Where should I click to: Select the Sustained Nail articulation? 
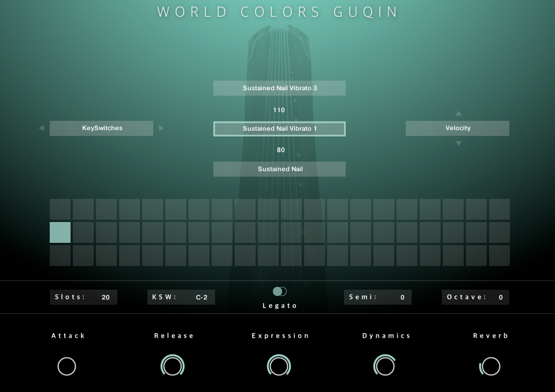pyautogui.click(x=279, y=169)
